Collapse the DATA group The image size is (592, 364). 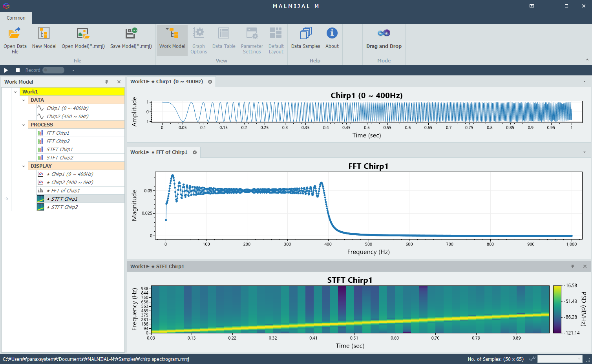24,100
